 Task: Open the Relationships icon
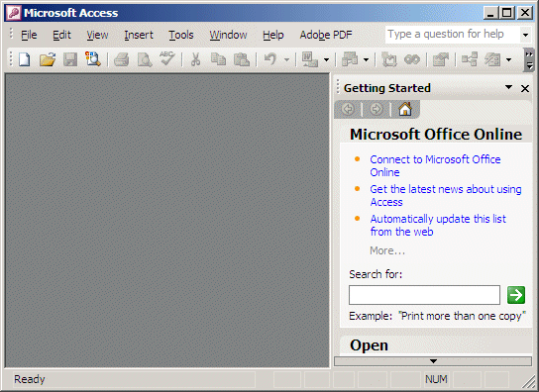pos(470,59)
